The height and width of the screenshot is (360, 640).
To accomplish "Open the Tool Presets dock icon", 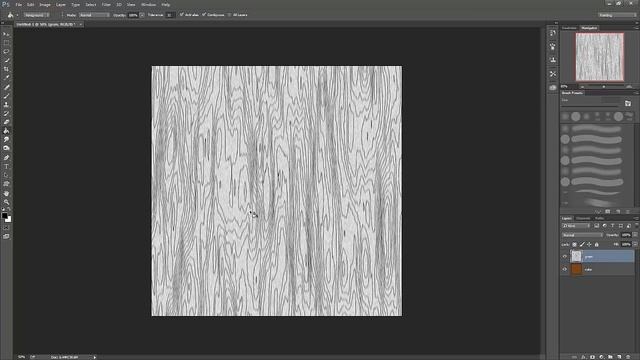I will tap(553, 74).
